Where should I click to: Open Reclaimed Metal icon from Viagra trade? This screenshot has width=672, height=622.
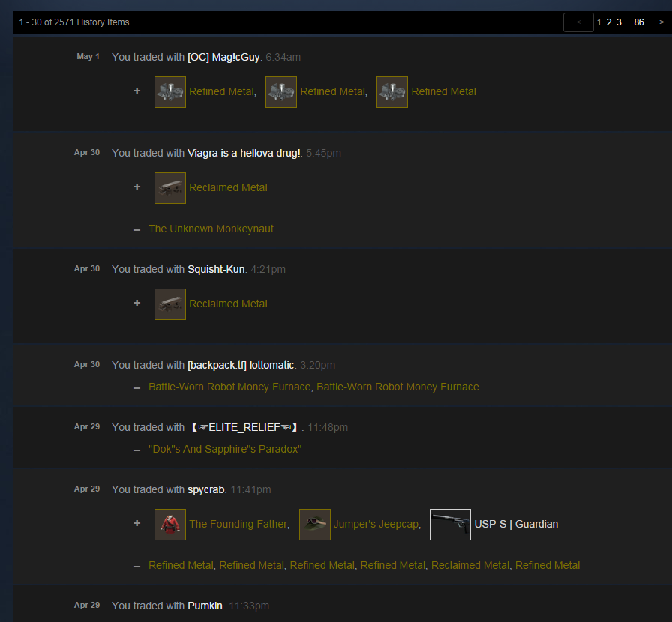[x=170, y=188]
